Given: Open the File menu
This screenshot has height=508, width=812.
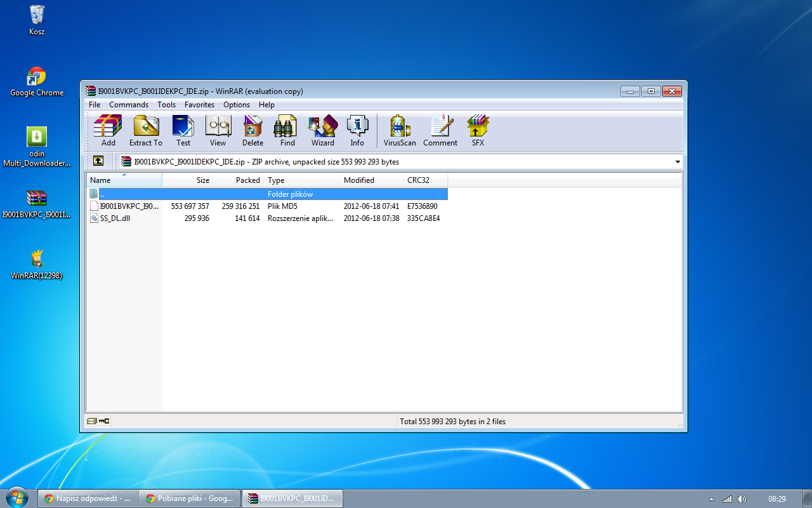Looking at the screenshot, I should pos(95,105).
